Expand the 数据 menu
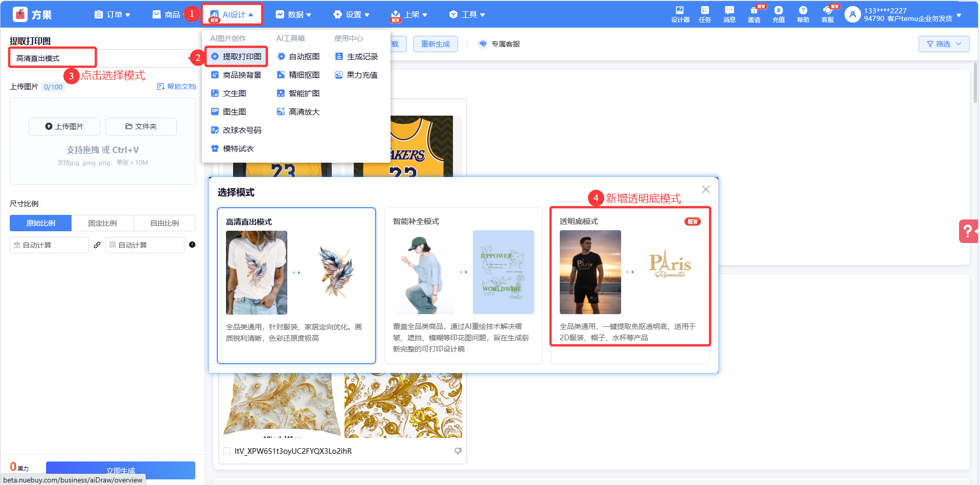The width and height of the screenshot is (980, 485). 293,14
